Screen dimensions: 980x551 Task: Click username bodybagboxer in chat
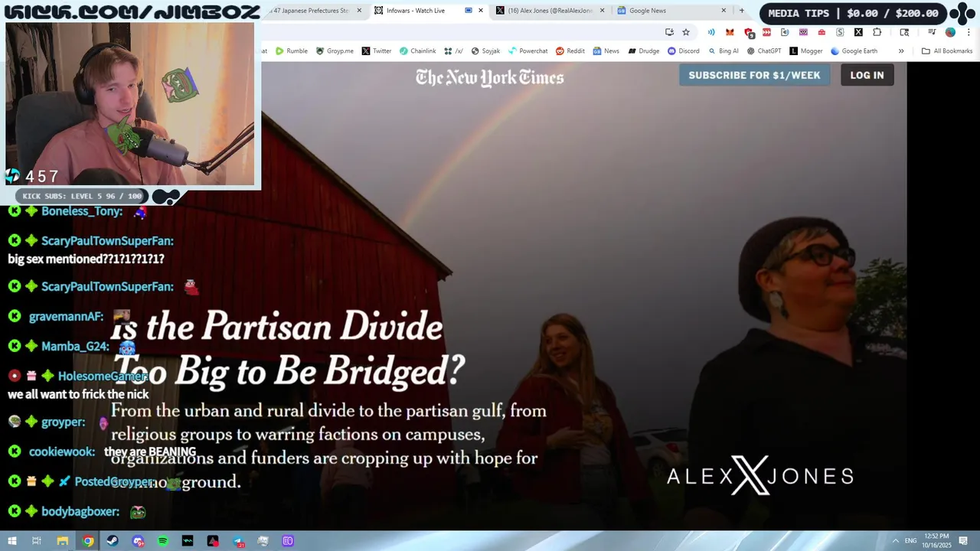coord(80,511)
